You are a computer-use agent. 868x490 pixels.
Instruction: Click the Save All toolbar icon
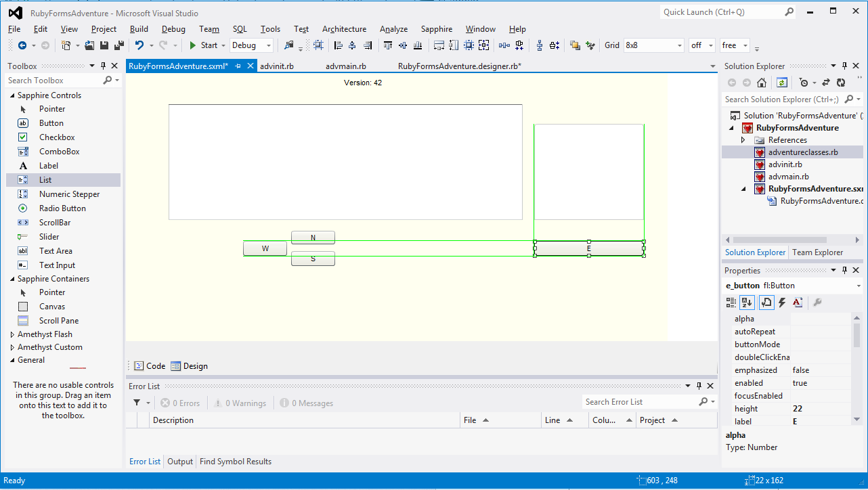pos(119,45)
